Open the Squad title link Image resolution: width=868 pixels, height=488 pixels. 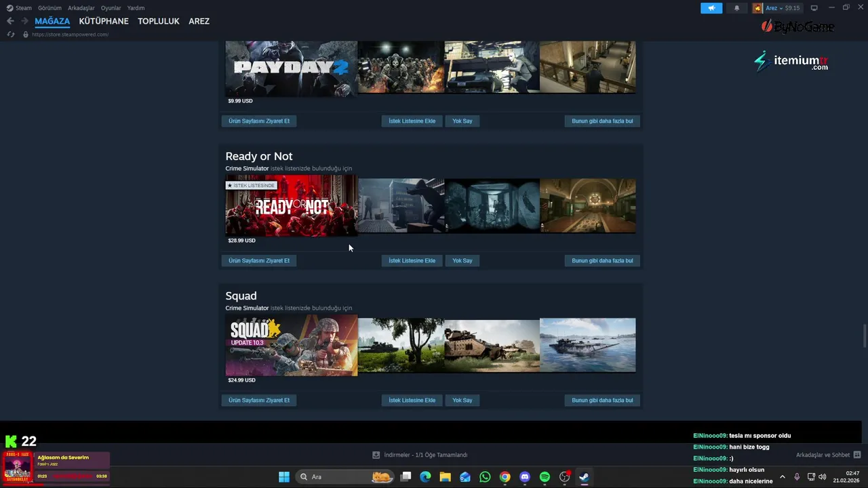tap(241, 296)
